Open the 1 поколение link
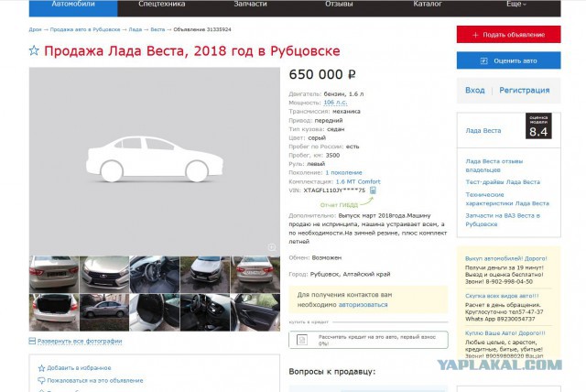 [x=343, y=172]
